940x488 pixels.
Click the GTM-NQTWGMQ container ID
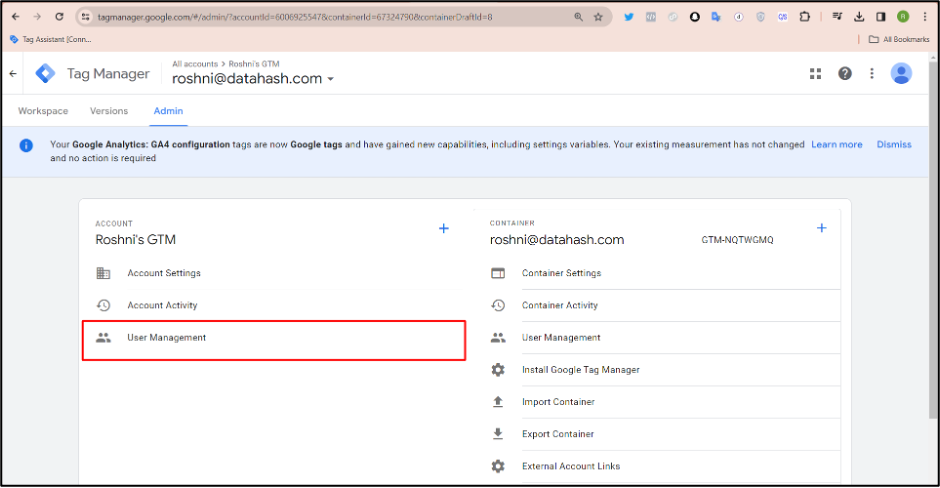(x=737, y=240)
